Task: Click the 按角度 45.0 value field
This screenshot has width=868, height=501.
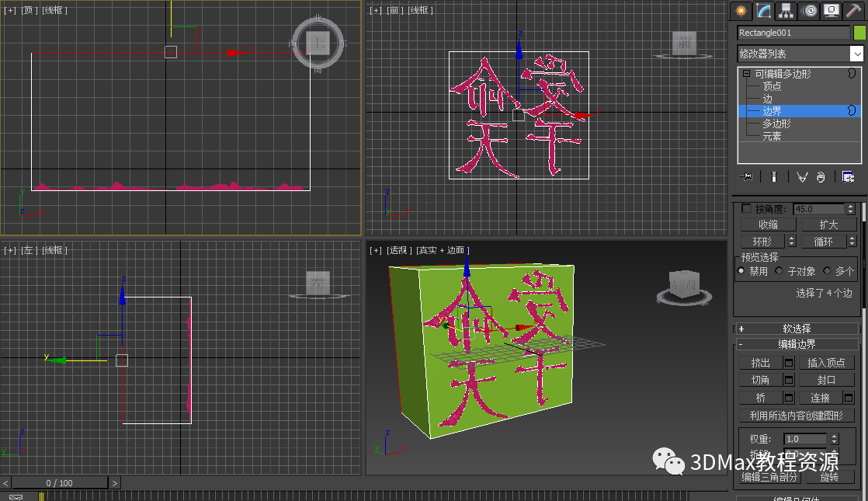Action: [819, 209]
